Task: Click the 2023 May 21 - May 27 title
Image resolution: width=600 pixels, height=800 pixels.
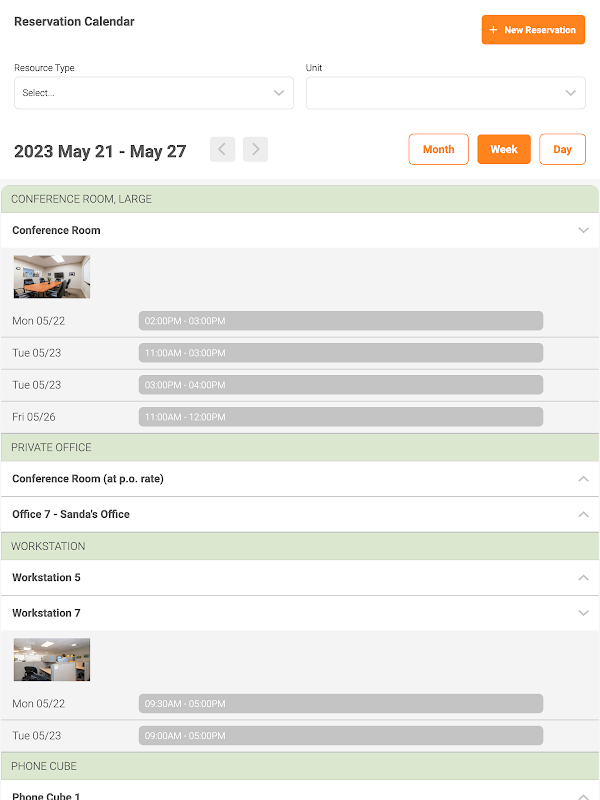Action: [100, 152]
